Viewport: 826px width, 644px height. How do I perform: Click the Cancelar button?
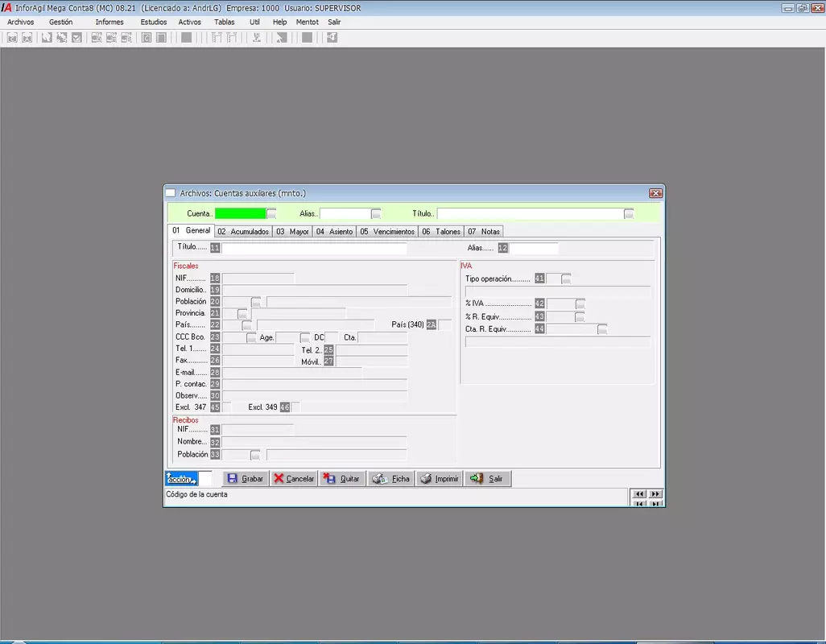click(x=294, y=479)
